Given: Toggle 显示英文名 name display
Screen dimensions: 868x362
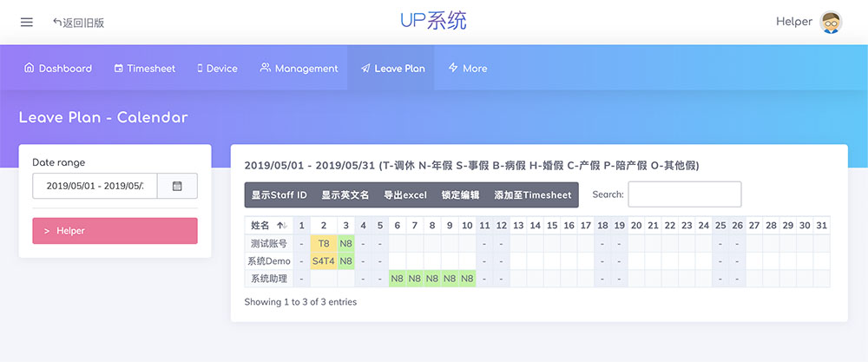Looking at the screenshot, I should (x=345, y=195).
